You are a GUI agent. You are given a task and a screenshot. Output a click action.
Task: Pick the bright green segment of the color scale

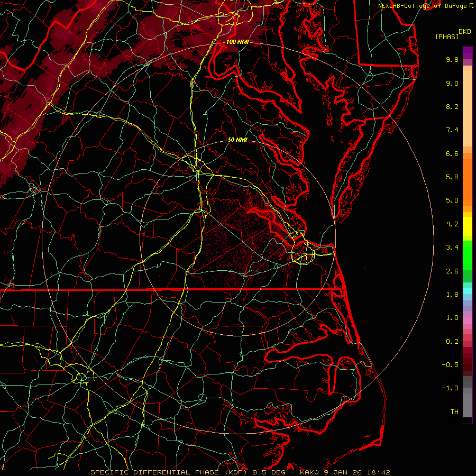click(467, 255)
